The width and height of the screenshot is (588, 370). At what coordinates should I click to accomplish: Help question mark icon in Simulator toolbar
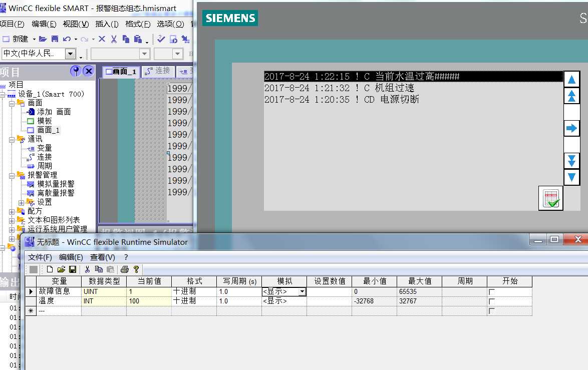click(x=136, y=269)
